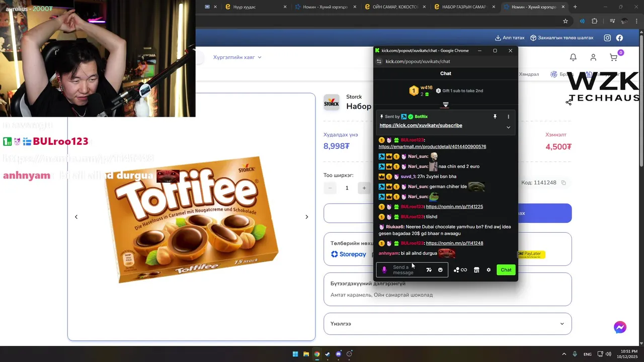This screenshot has height=362, width=644.
Task: Open emoji picker in Kick chat box
Action: point(440,270)
